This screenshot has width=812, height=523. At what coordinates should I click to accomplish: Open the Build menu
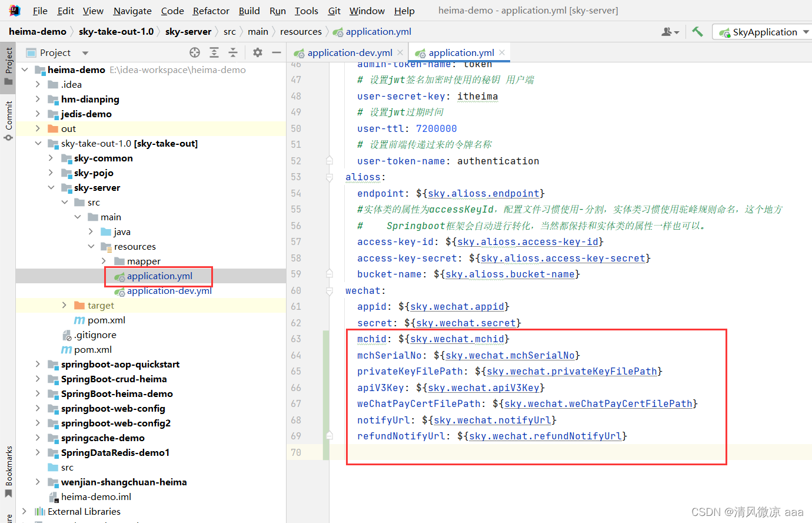coord(249,11)
